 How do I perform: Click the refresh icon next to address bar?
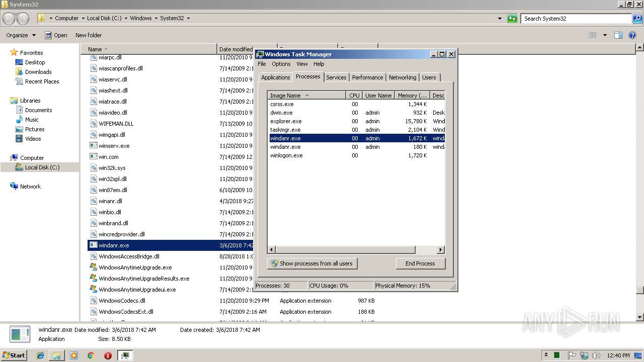pos(512,19)
